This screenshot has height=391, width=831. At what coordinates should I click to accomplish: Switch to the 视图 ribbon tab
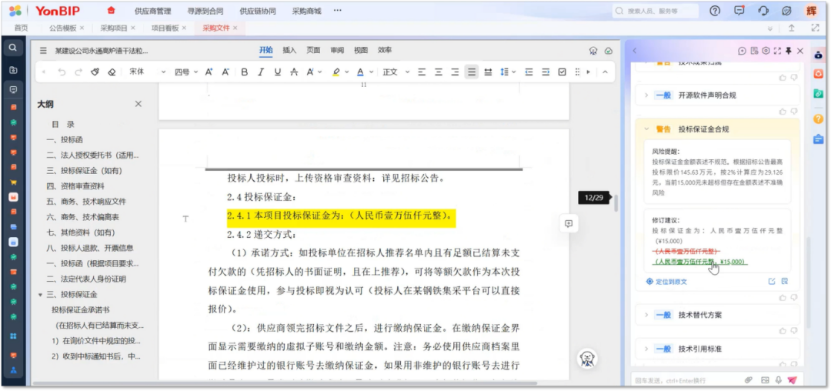(361, 50)
